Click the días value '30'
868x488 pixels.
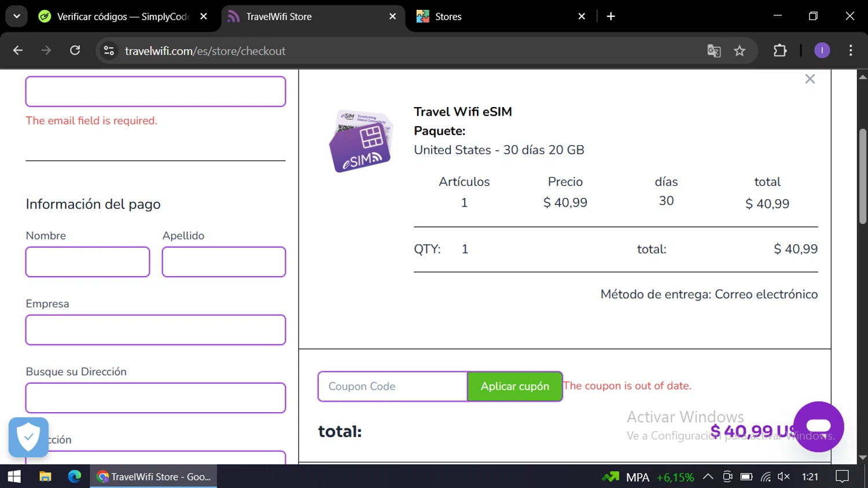(667, 201)
